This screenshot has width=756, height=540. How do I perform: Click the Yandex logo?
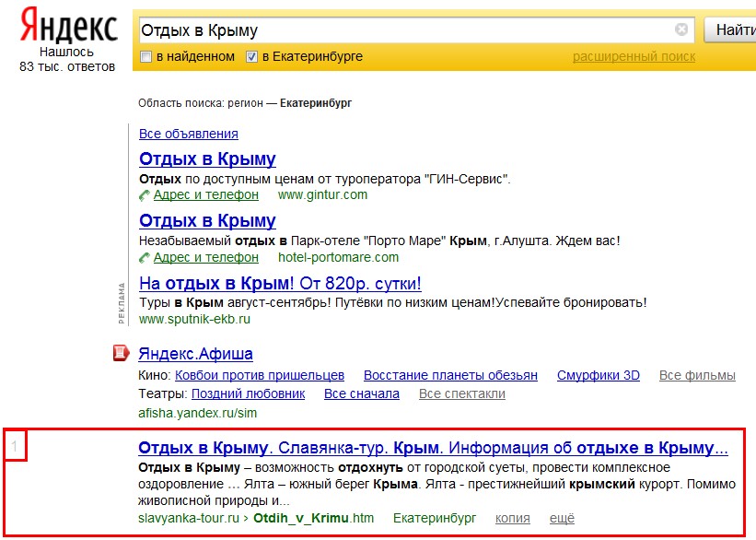coord(69,28)
